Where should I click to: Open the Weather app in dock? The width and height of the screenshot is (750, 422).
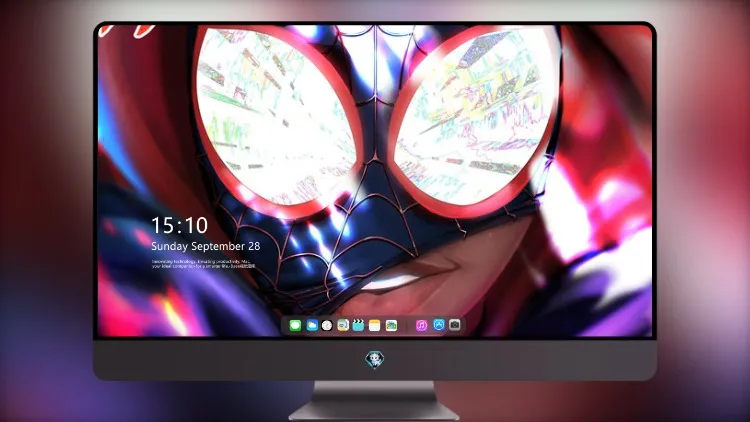(312, 325)
